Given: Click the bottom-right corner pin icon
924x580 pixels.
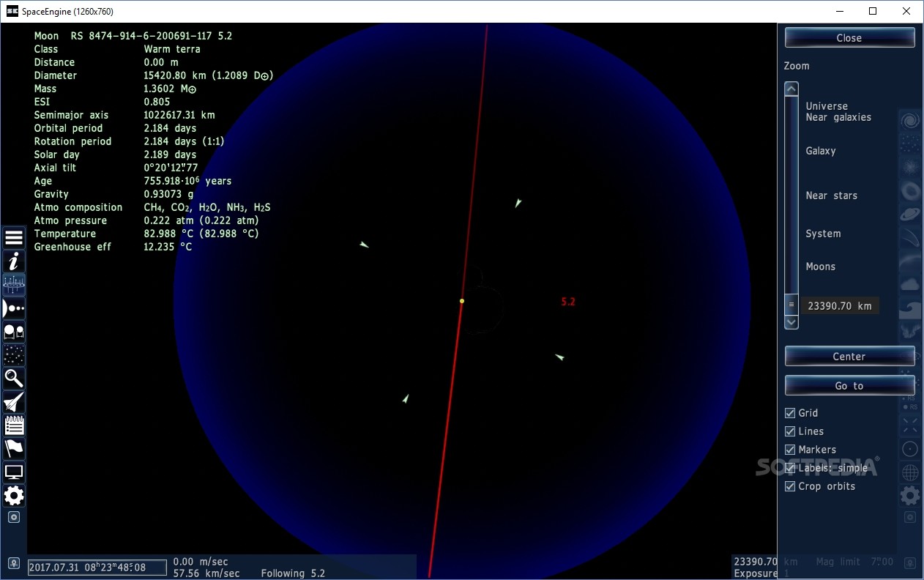Looking at the screenshot, I should point(910,564).
